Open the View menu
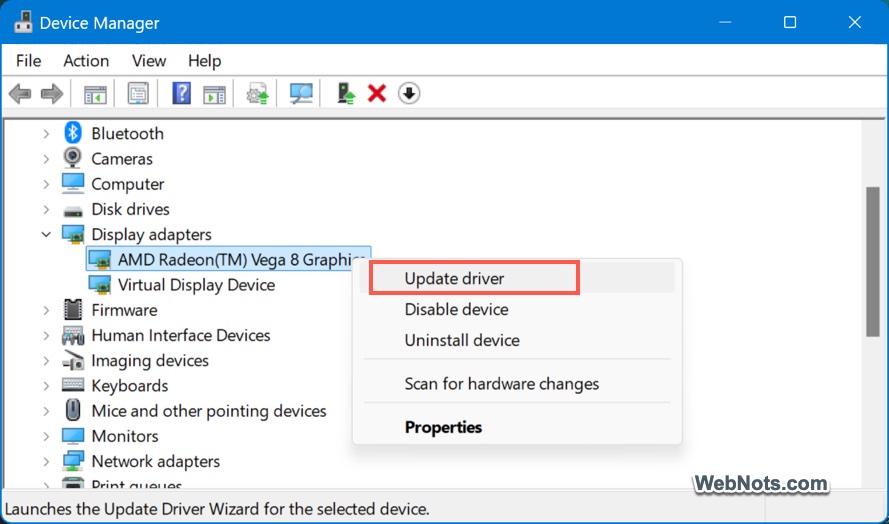Image resolution: width=889 pixels, height=524 pixels. point(149,61)
